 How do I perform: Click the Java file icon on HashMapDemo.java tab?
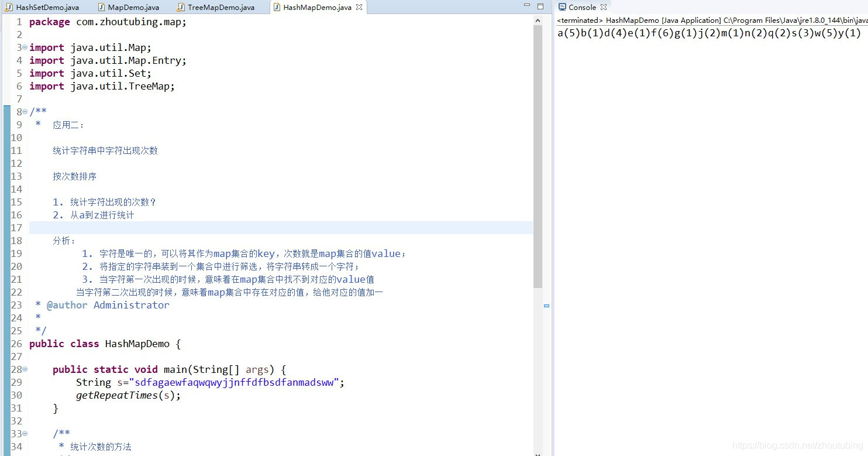coord(276,7)
